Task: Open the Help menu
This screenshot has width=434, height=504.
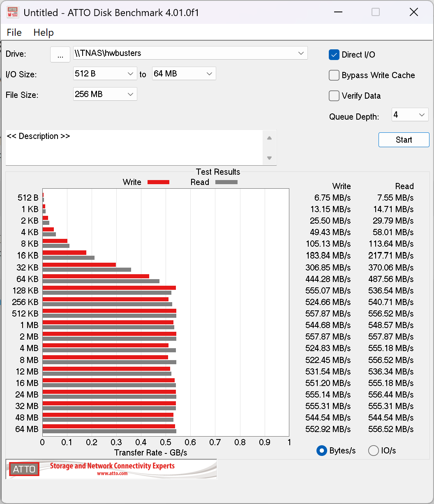Action: 44,32
